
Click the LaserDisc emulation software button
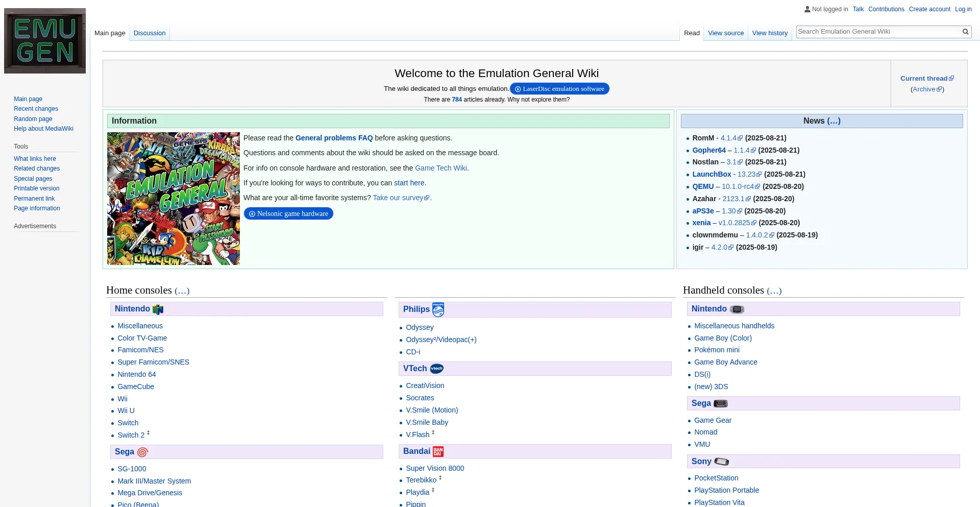tap(559, 88)
